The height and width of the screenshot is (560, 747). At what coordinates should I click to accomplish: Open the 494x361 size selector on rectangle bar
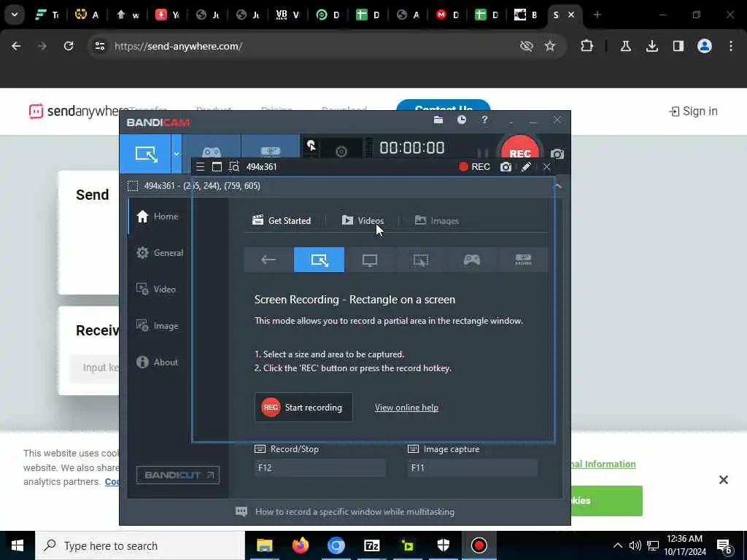click(x=262, y=167)
